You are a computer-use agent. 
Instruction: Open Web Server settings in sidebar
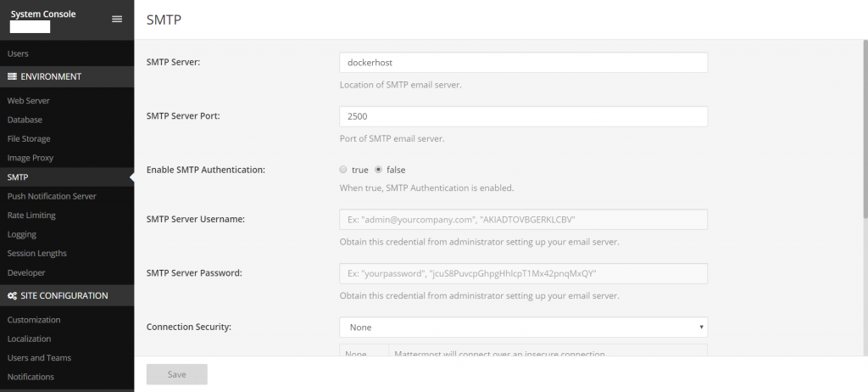[29, 101]
